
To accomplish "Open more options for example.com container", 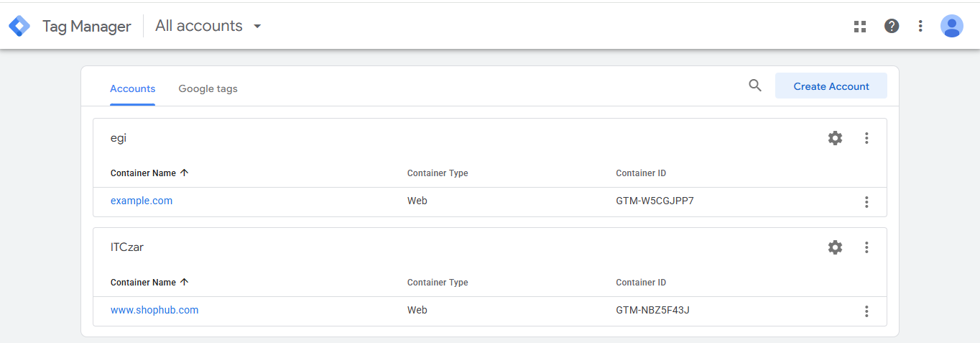I will [x=866, y=202].
